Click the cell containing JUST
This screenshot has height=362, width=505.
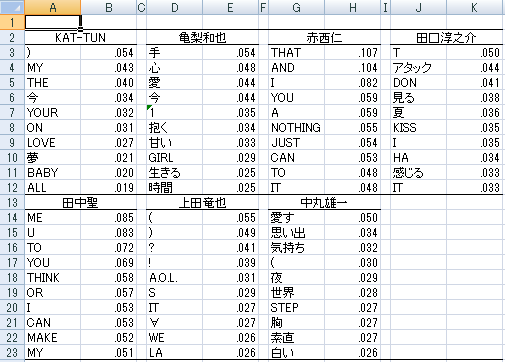click(x=296, y=142)
